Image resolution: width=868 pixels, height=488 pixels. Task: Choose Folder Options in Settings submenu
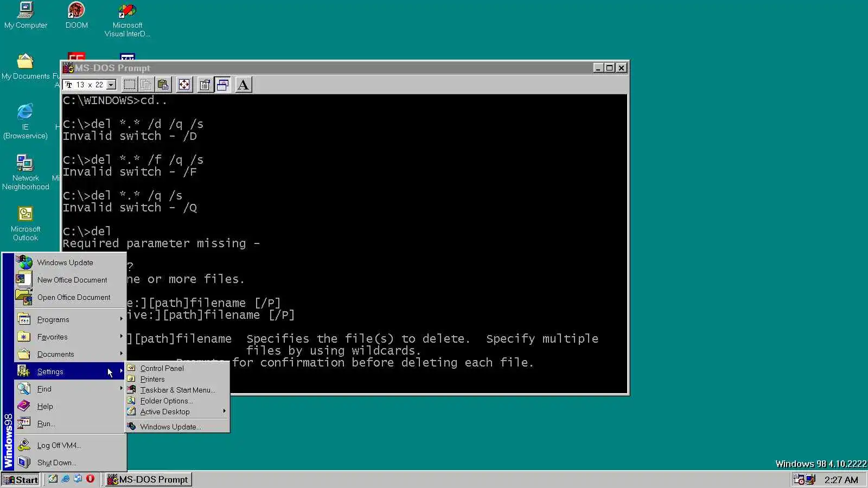pos(178,401)
